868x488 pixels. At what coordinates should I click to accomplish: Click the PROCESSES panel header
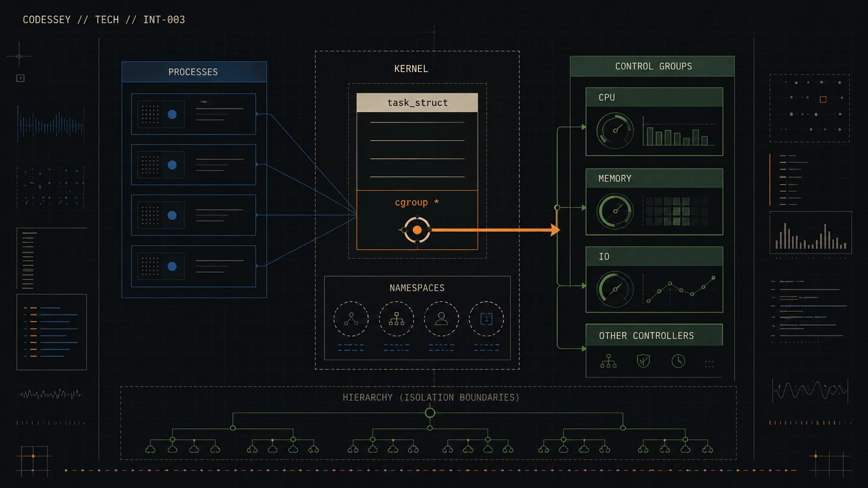click(194, 72)
